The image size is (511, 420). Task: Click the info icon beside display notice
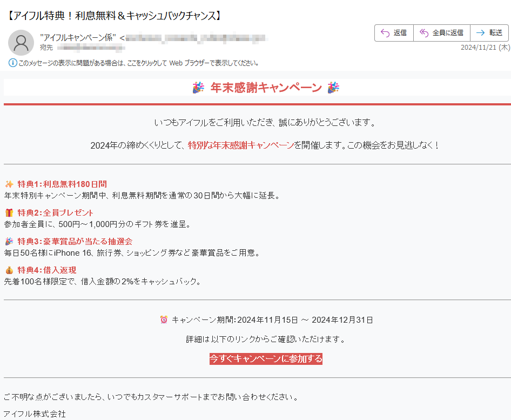click(13, 63)
